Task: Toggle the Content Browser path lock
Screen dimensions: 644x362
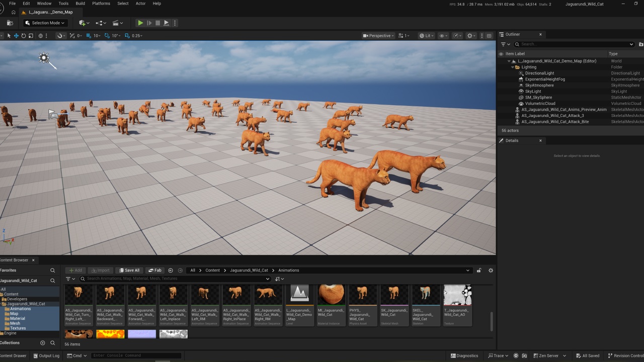Action: point(479,270)
